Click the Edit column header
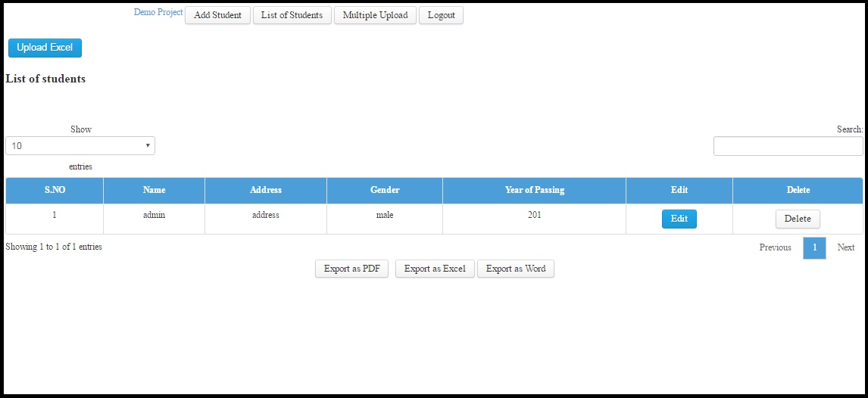This screenshot has height=398, width=868. tap(679, 190)
